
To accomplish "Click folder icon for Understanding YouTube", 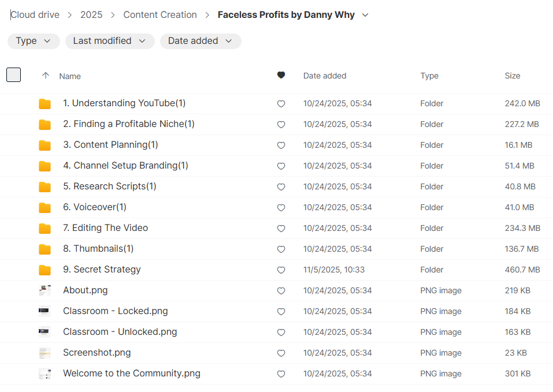I will pos(44,104).
